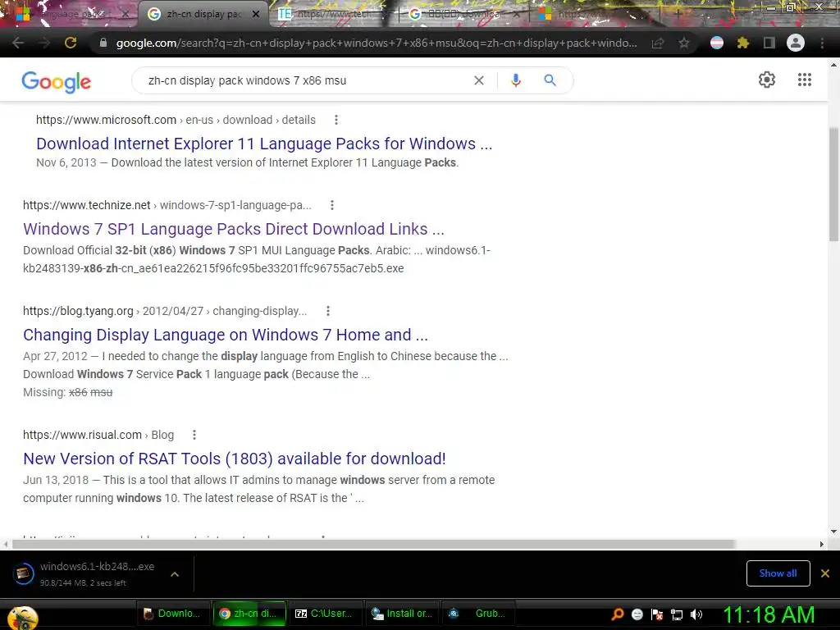
Task: Click the https://www.technize.net result URL
Action: (x=87, y=205)
